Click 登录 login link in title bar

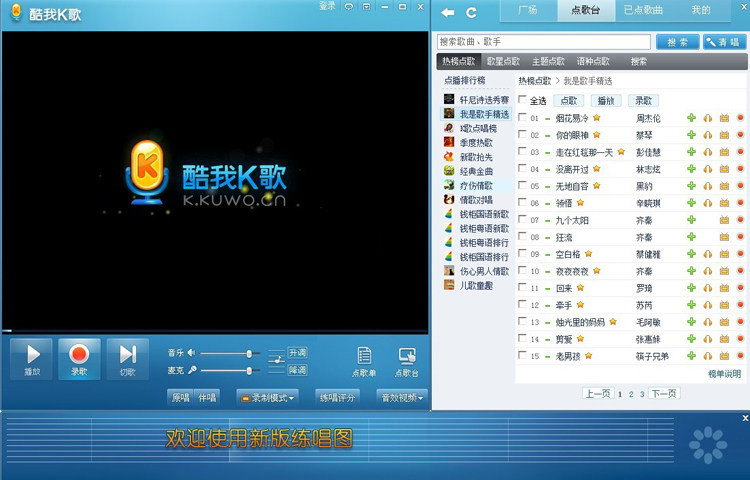coord(327,6)
